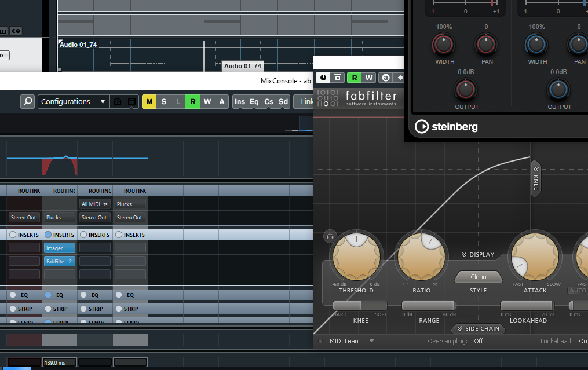Toggle the blue EQ bypass circle
Screen dimensions: 588x370
tap(48, 295)
